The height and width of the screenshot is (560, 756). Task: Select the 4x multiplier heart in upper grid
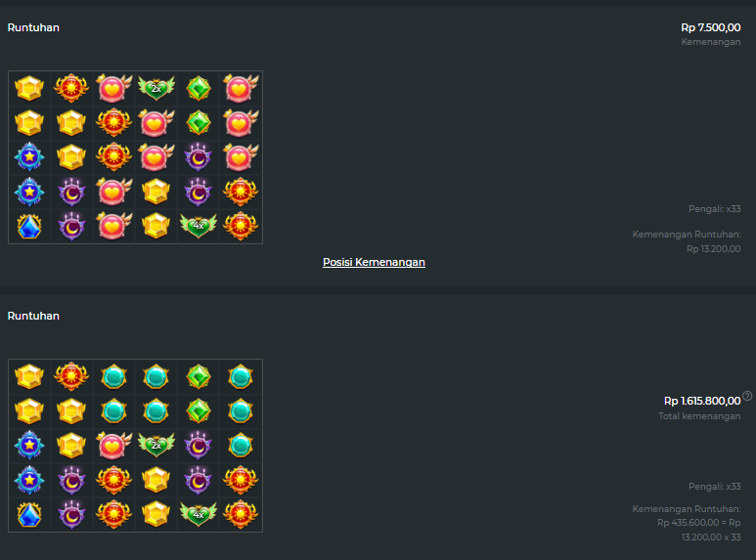coord(199,225)
